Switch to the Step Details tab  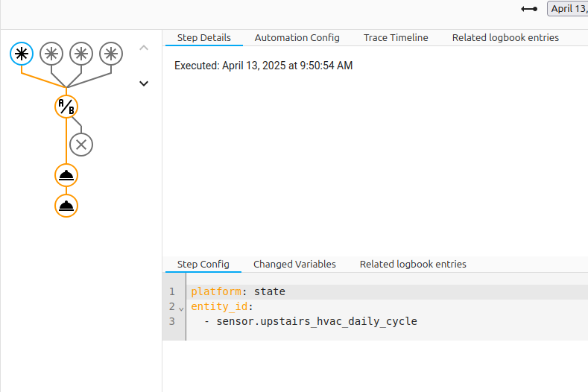pyautogui.click(x=203, y=37)
